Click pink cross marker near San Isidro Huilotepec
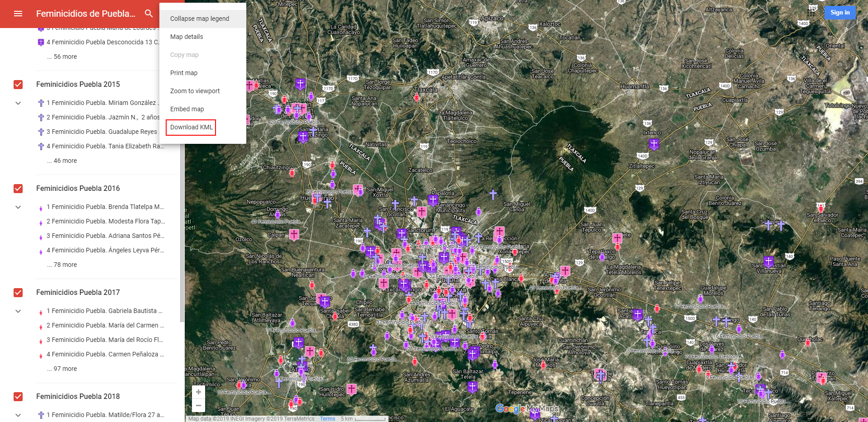Image resolution: width=868 pixels, height=422 pixels. coord(352,389)
